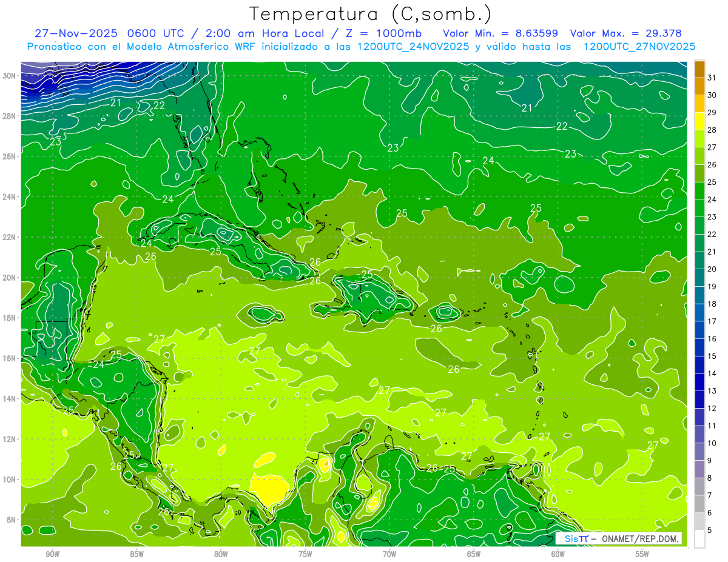
Task: Click the 28N latitude axis label
Action: pos(10,116)
